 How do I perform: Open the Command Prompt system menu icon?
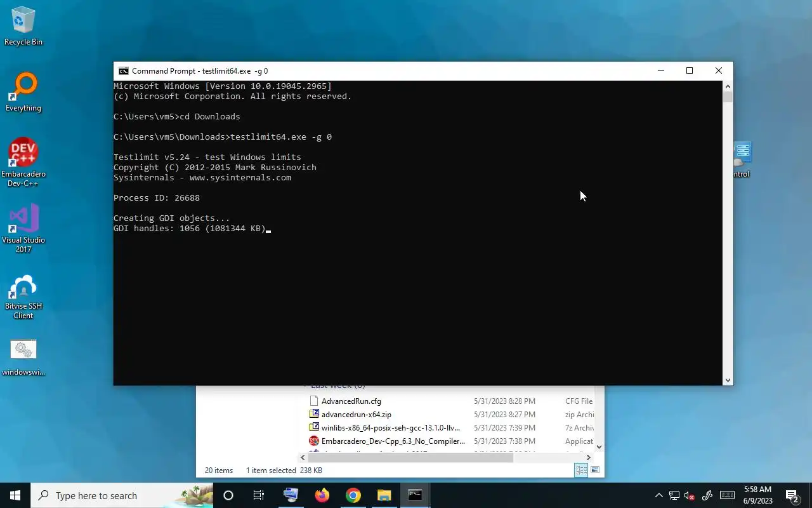click(124, 71)
